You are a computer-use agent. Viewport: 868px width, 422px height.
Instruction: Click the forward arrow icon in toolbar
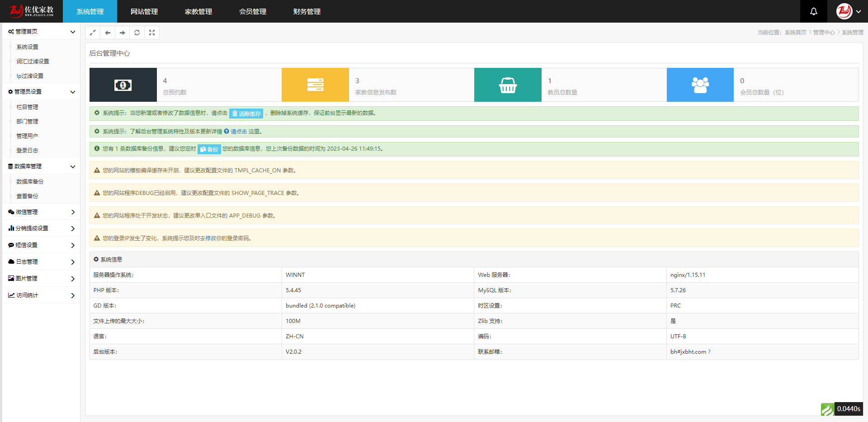click(122, 32)
